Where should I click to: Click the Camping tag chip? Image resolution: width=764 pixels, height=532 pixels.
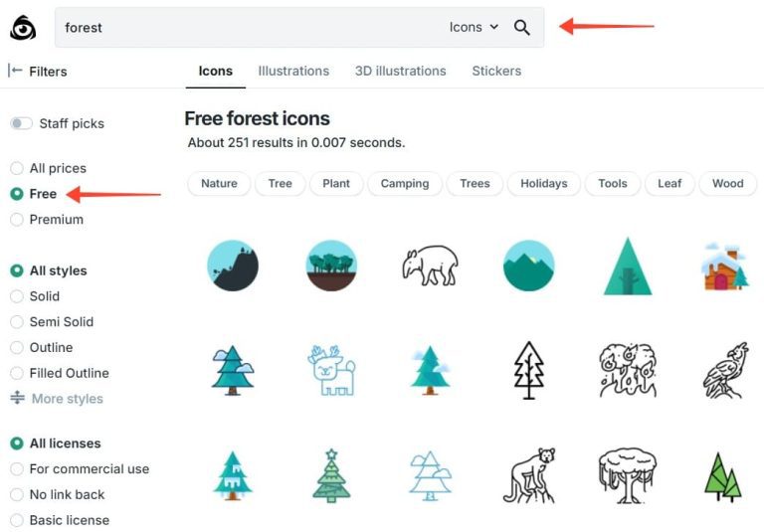pos(405,184)
